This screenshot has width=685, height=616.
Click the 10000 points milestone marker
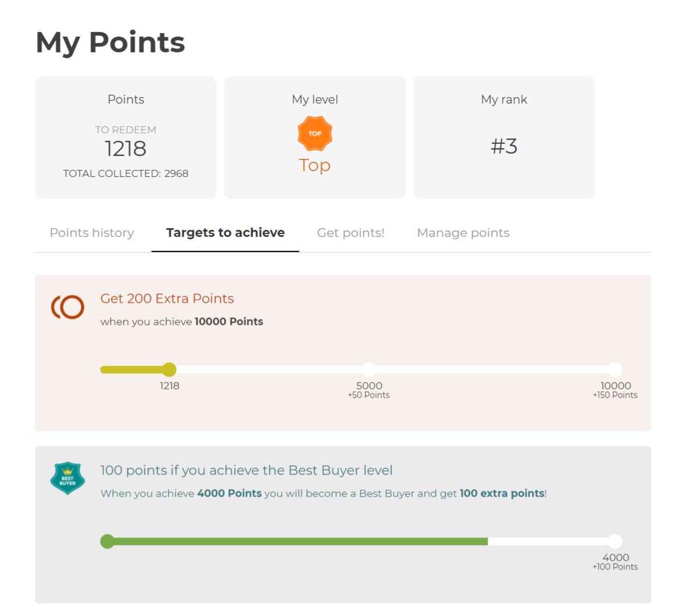point(615,370)
